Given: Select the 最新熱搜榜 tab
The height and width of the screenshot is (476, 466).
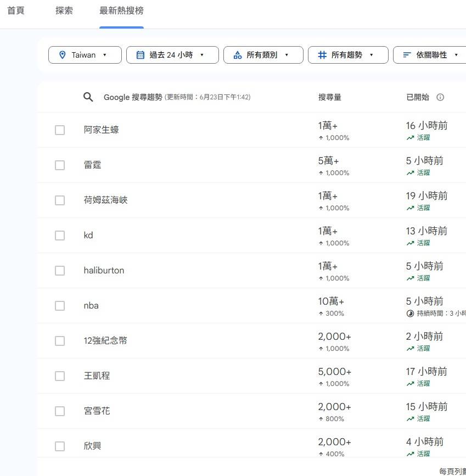Looking at the screenshot, I should tap(121, 10).
